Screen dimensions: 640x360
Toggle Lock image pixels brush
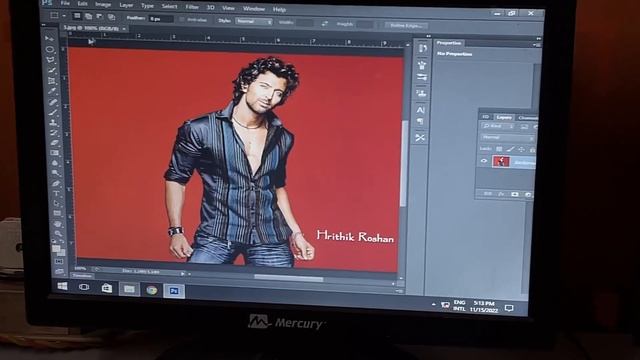coord(510,149)
